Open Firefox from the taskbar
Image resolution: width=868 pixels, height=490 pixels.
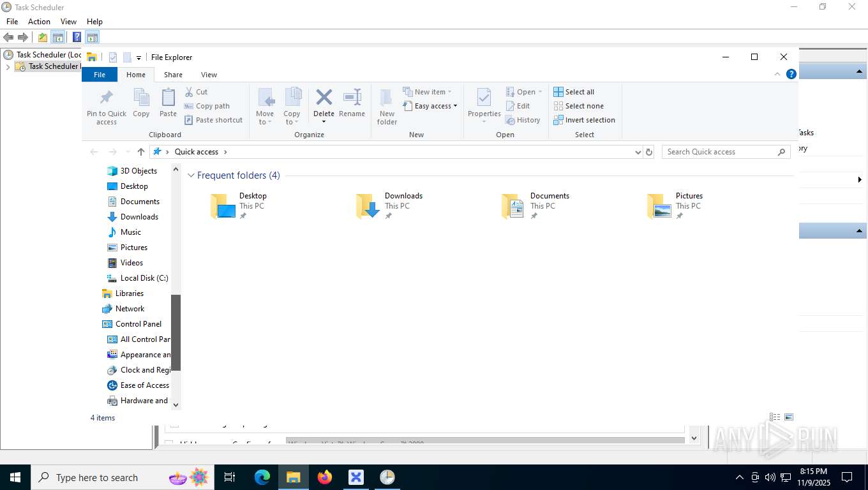pos(325,477)
